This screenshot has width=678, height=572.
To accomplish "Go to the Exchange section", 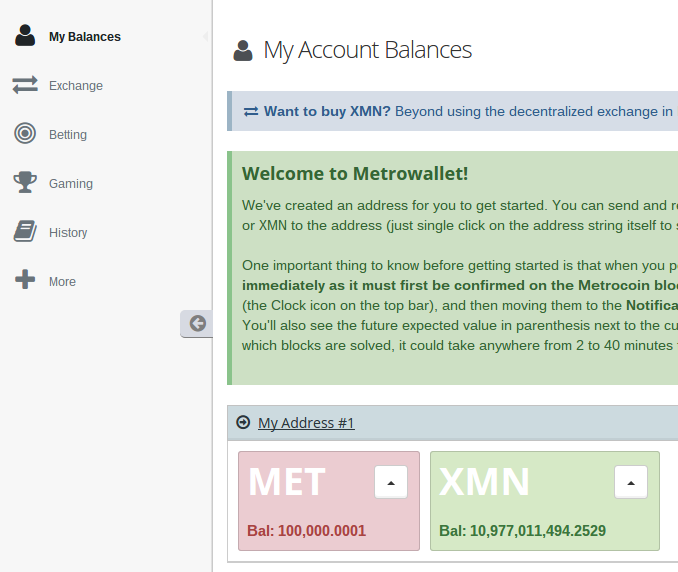I will [76, 86].
